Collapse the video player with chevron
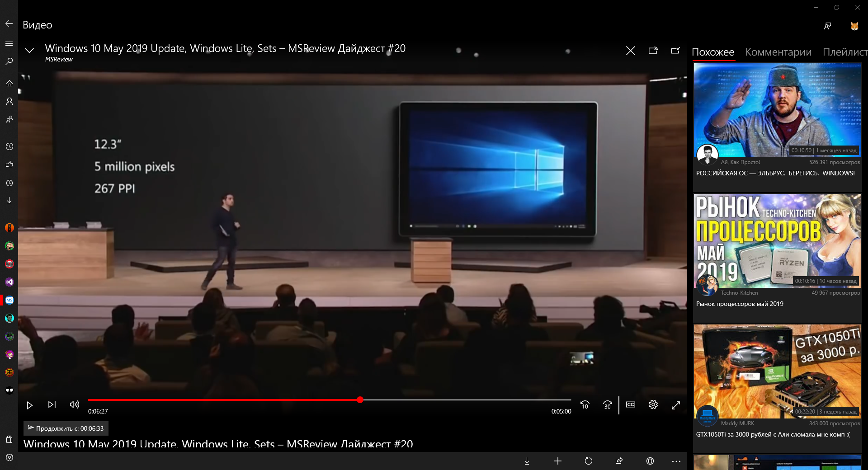 coord(29,51)
